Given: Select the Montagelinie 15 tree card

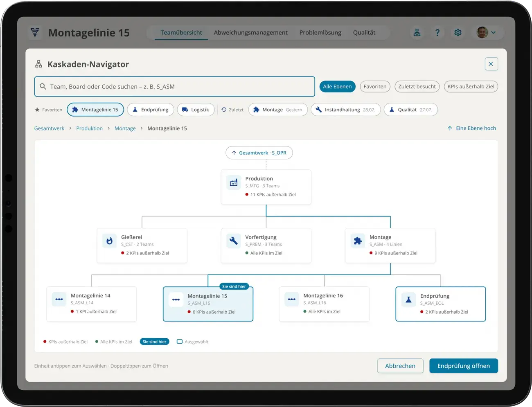Looking at the screenshot, I should (x=208, y=304).
